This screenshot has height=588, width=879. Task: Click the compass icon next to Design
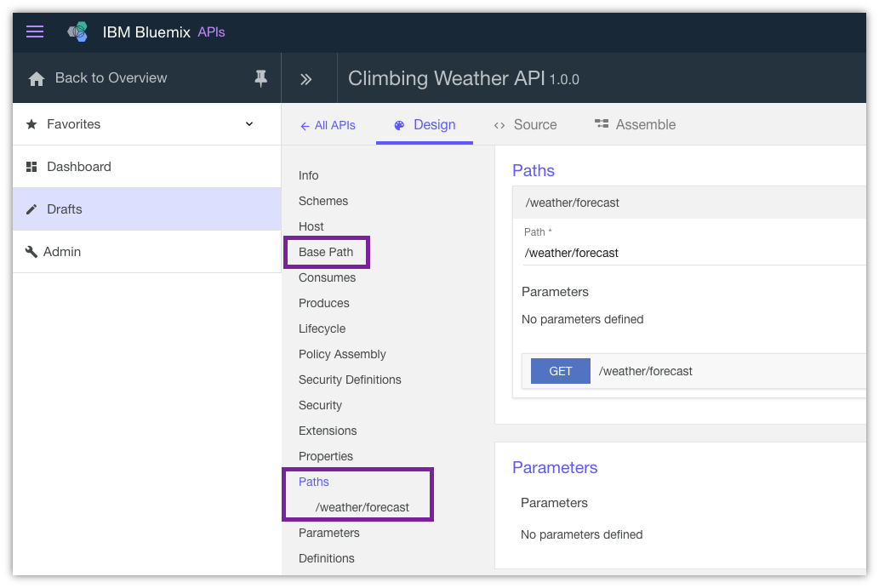[399, 124]
